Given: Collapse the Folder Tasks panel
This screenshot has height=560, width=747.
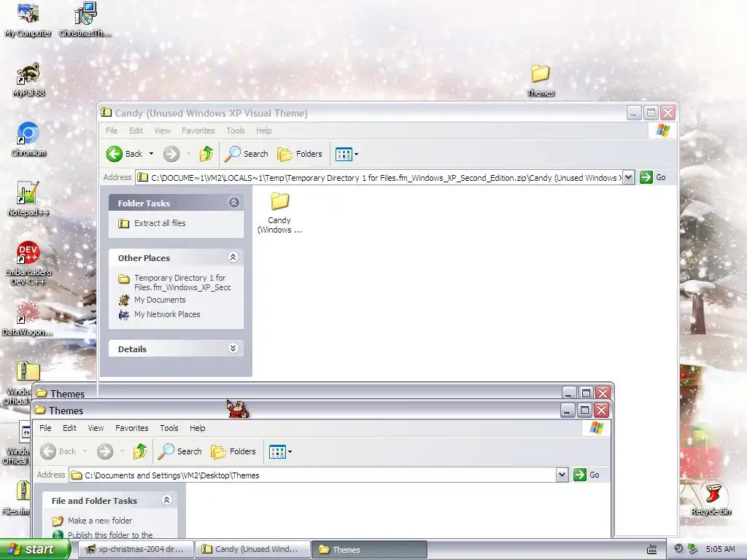Looking at the screenshot, I should click(x=233, y=203).
